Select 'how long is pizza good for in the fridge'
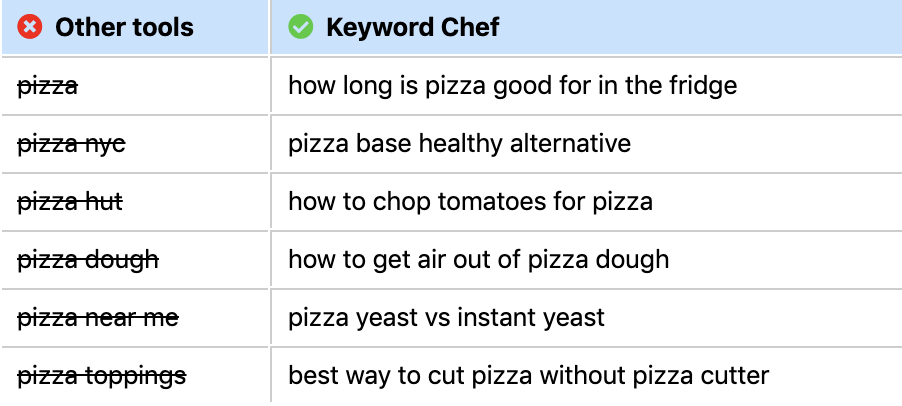Viewport: 902px width, 406px height. [x=513, y=86]
